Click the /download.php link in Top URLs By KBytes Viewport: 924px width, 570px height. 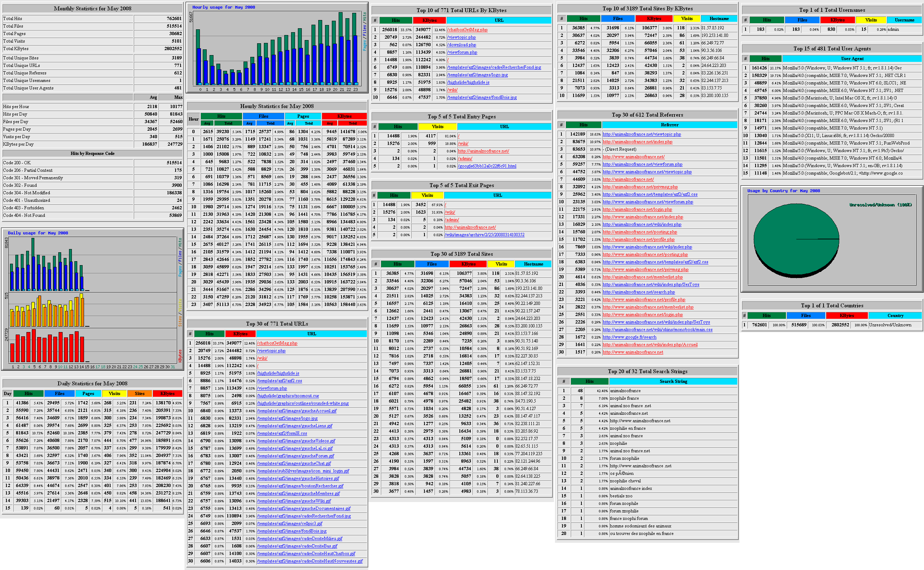coord(461,45)
